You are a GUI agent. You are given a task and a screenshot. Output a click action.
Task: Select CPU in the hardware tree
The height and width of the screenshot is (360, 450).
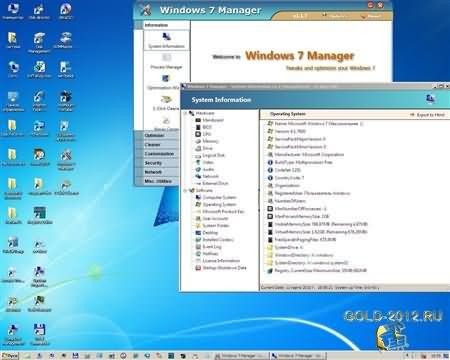203,134
